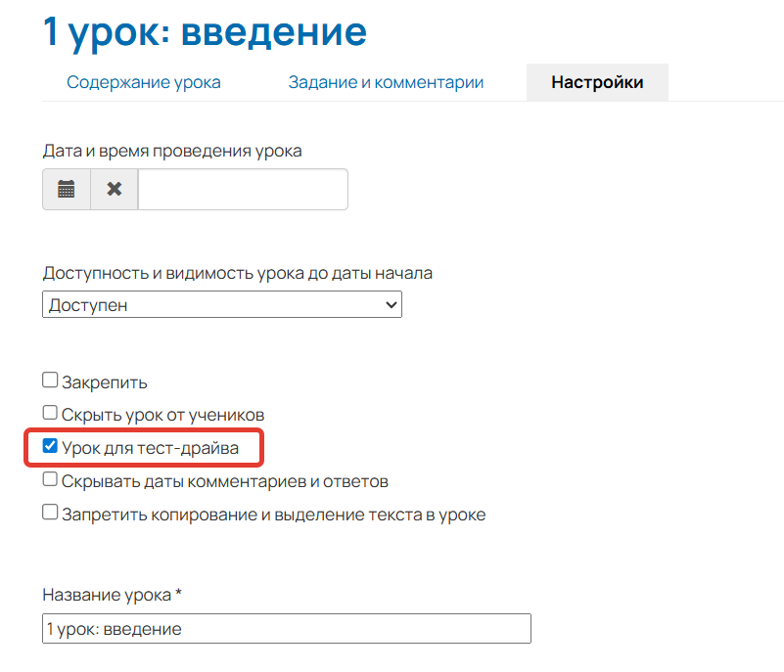
Task: Click the "Название урока" text field
Action: 287,628
